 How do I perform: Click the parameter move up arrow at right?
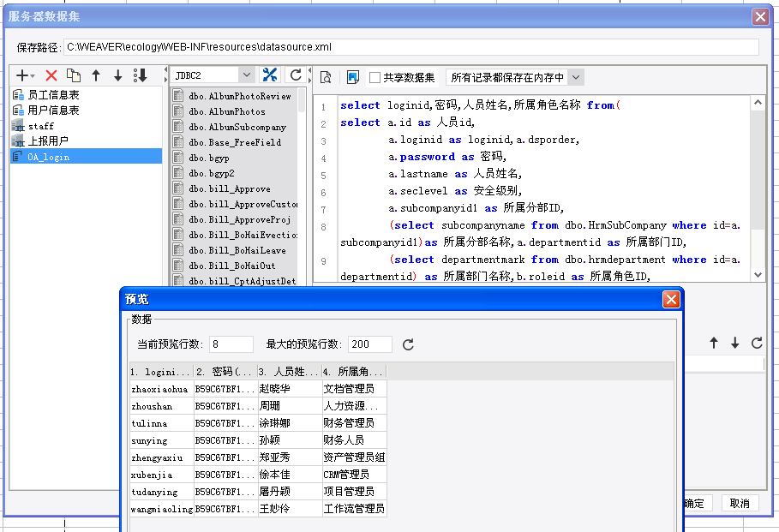(x=714, y=343)
